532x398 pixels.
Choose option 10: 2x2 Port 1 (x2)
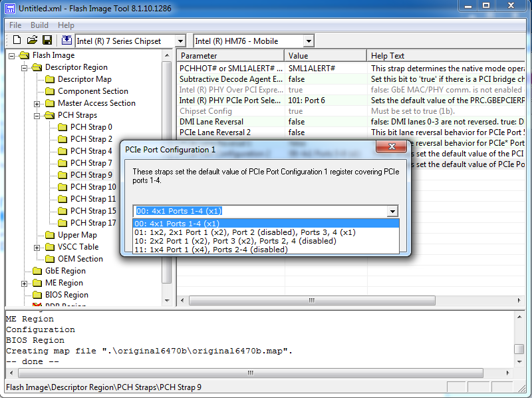(x=267, y=241)
